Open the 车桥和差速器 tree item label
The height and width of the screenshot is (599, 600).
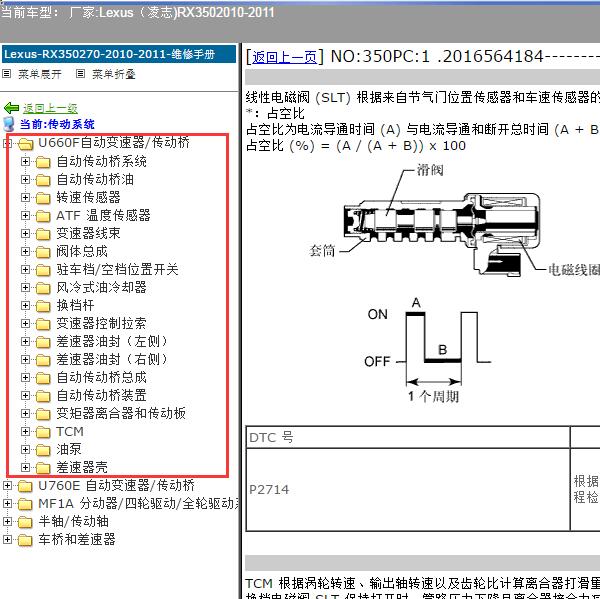[77, 540]
